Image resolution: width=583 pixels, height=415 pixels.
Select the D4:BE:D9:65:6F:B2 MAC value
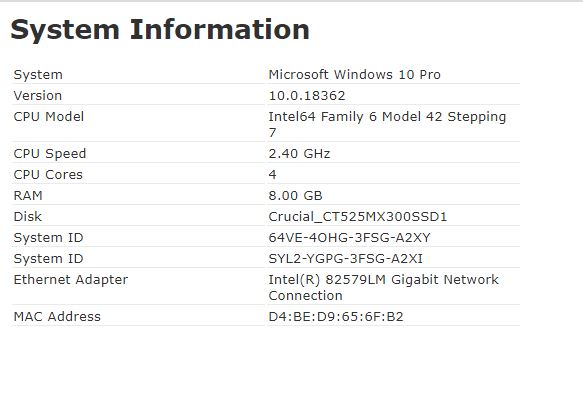[336, 316]
